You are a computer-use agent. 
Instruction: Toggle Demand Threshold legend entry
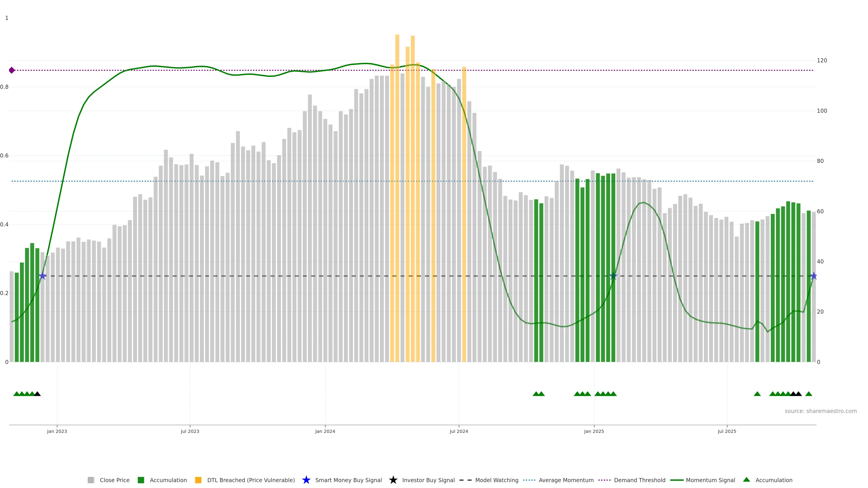coord(639,480)
